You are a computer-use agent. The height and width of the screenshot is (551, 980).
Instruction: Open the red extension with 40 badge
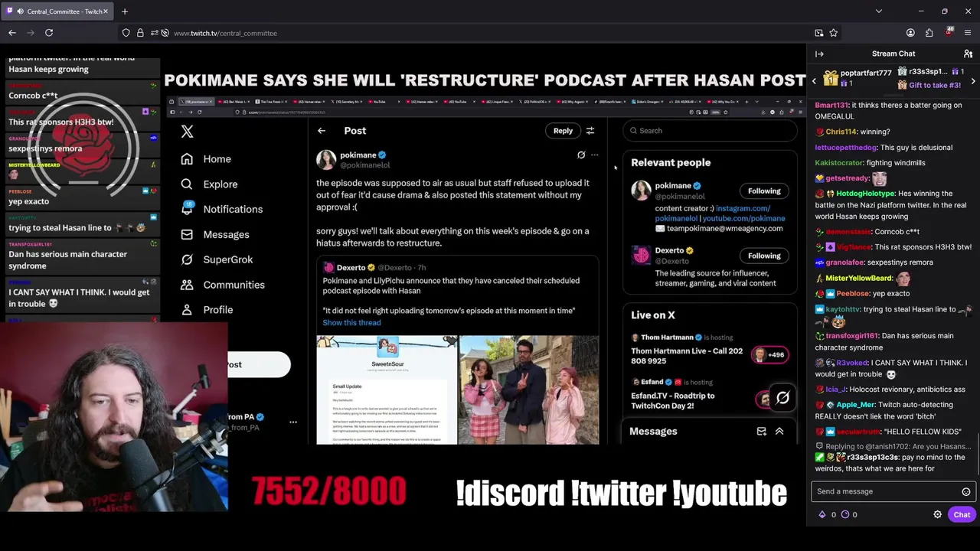click(949, 32)
